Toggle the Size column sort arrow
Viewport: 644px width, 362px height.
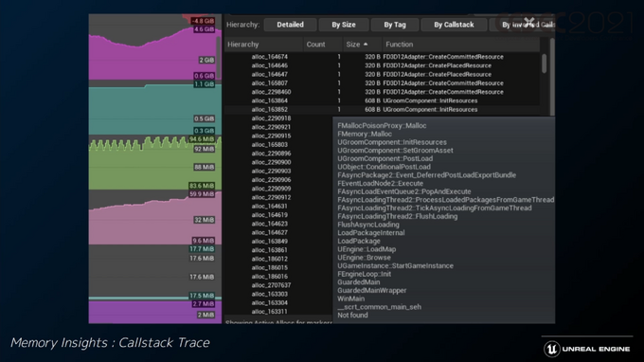(x=366, y=45)
